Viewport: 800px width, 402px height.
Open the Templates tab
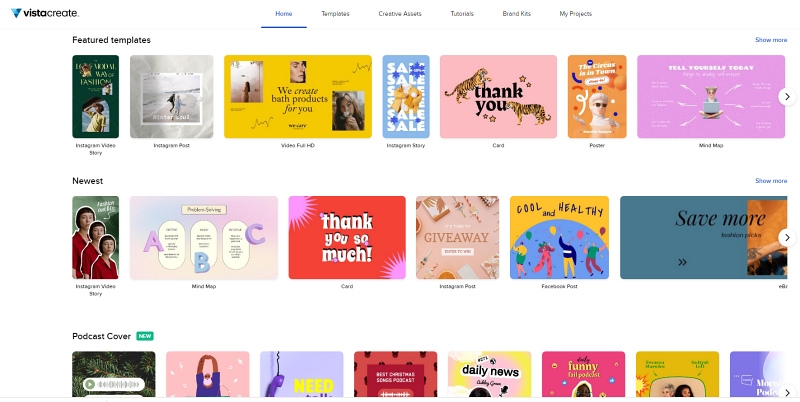335,14
